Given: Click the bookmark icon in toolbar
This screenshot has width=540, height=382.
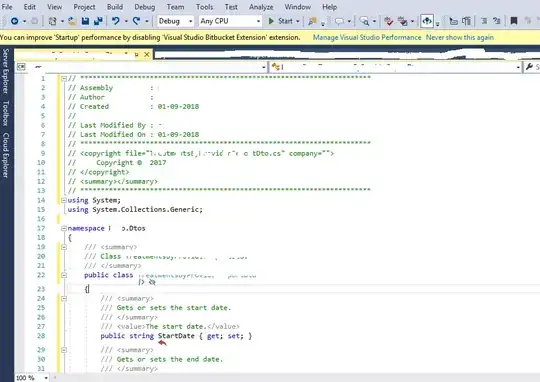Looking at the screenshot, I should [514, 21].
